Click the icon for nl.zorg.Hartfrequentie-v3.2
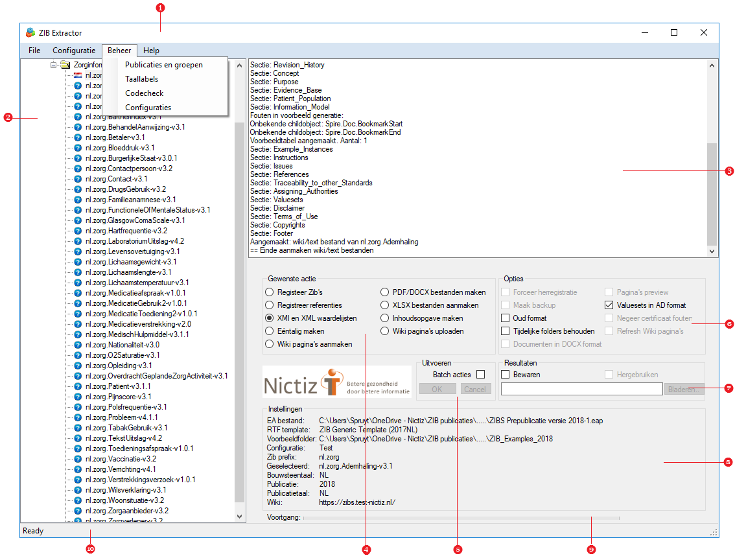 (x=78, y=231)
